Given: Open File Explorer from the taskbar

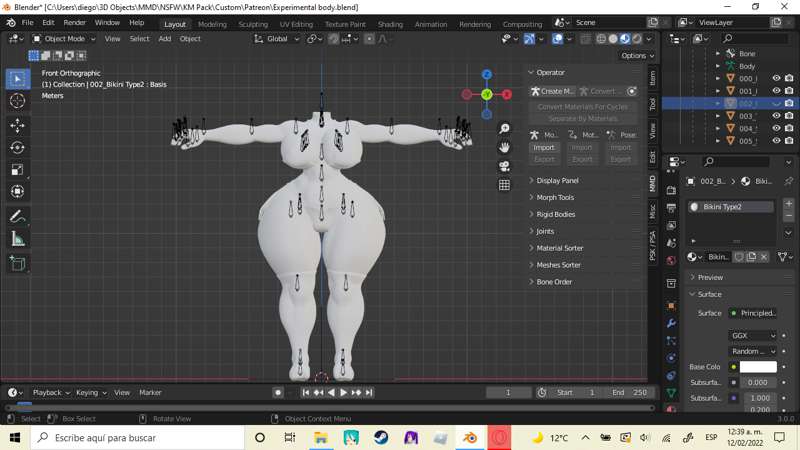Looking at the screenshot, I should [x=320, y=438].
